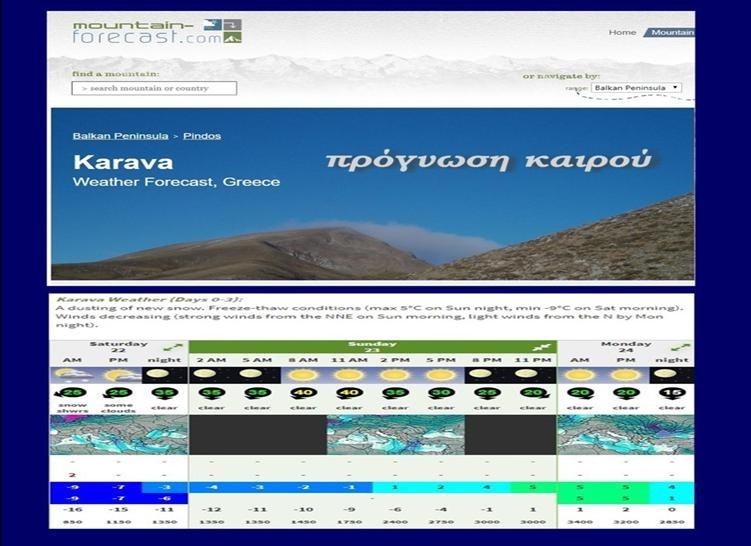This screenshot has width=751, height=546.
Task: Collapse Sunday 23 detailed forecast
Action: pyautogui.click(x=543, y=347)
